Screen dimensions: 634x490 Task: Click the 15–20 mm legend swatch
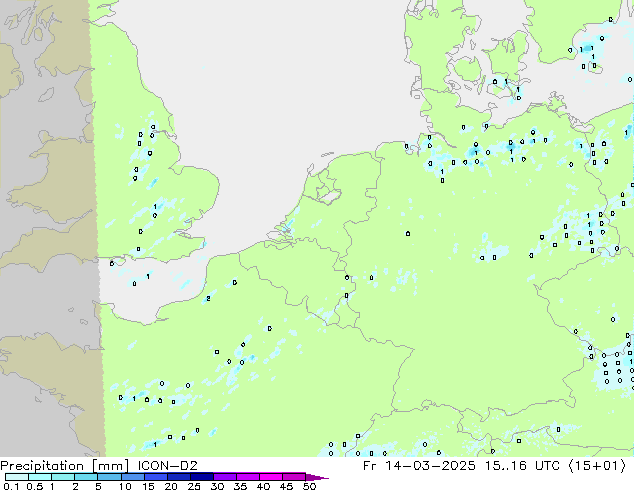[x=155, y=477]
